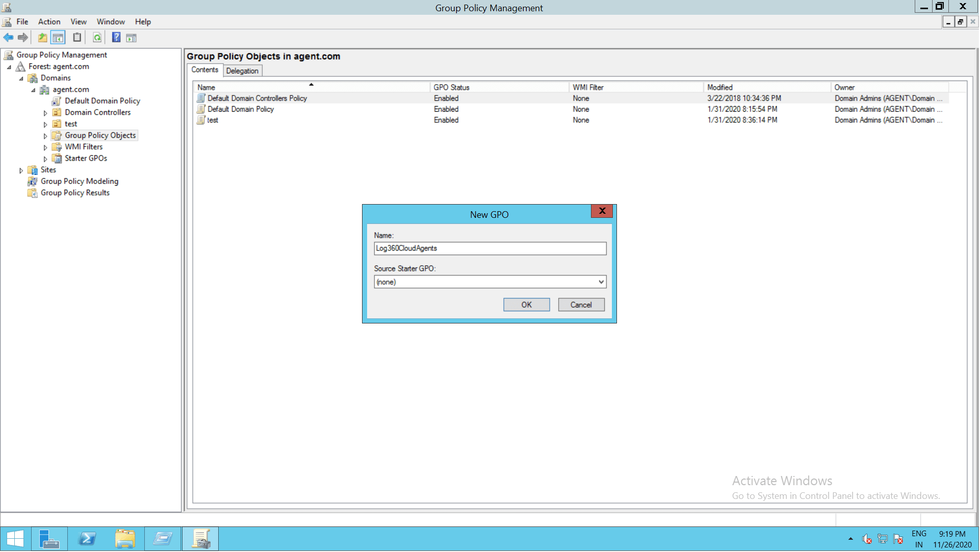The image size is (980, 552).
Task: Expand the Sites tree node
Action: pyautogui.click(x=21, y=170)
